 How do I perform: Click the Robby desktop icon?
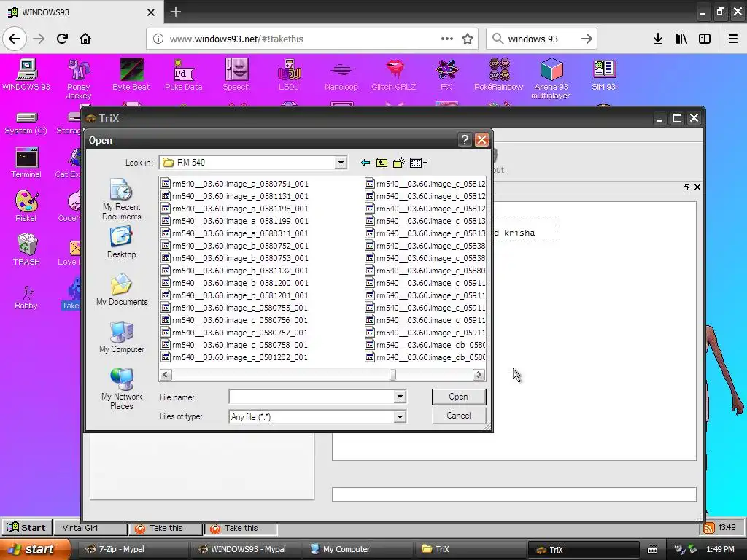(x=26, y=297)
